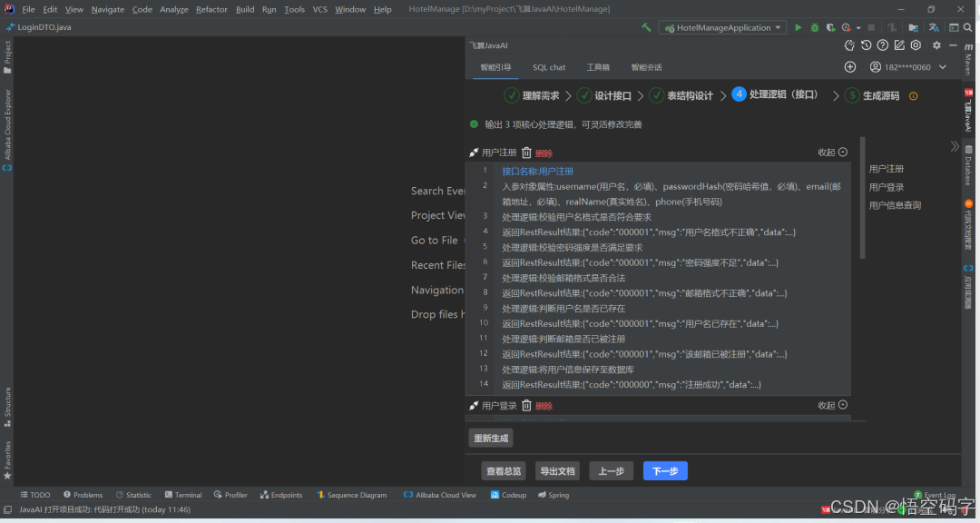
Task: Open history clock icon in 飞算JavaAI header
Action: 867,45
